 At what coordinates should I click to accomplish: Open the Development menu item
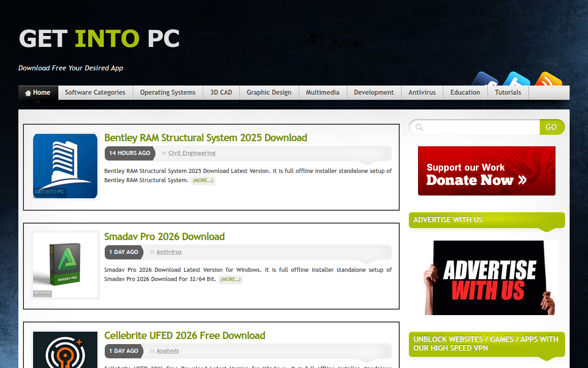coord(374,92)
